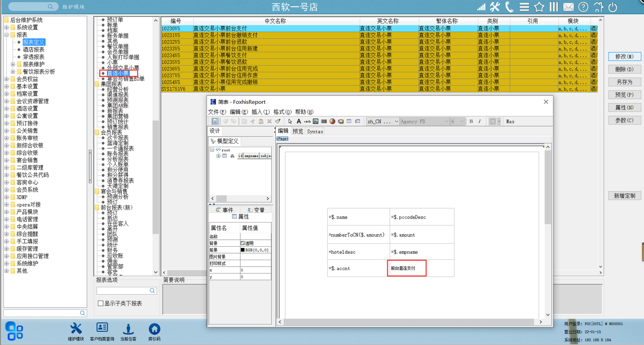Open the Agency FB font dropdown

425,122
